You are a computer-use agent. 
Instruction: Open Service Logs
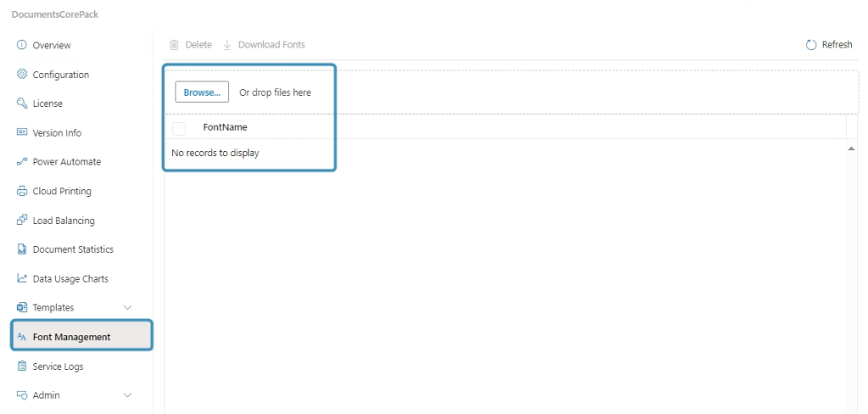pyautogui.click(x=58, y=366)
